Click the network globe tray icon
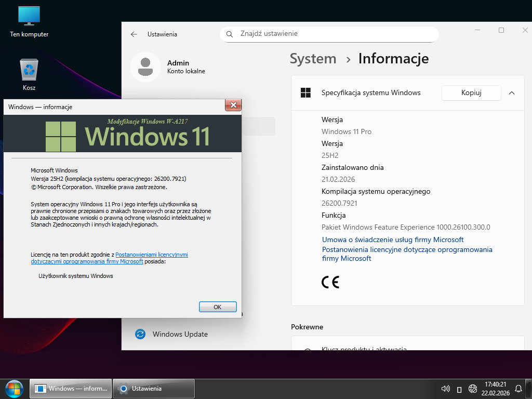 point(473,389)
